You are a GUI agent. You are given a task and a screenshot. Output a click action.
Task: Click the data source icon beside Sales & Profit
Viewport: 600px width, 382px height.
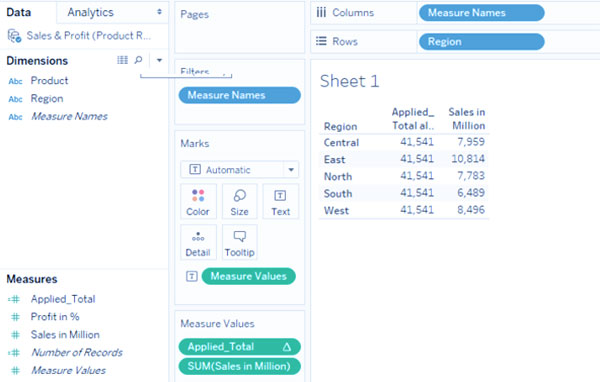tap(15, 36)
